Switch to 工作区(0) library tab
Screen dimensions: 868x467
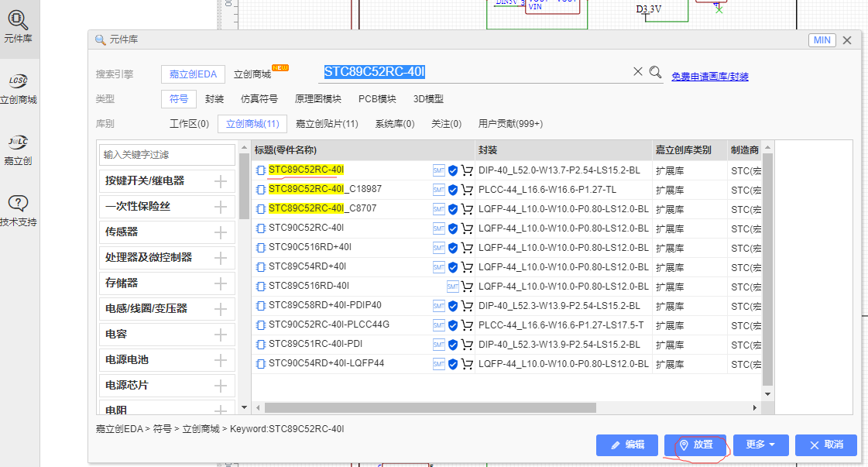pyautogui.click(x=189, y=124)
